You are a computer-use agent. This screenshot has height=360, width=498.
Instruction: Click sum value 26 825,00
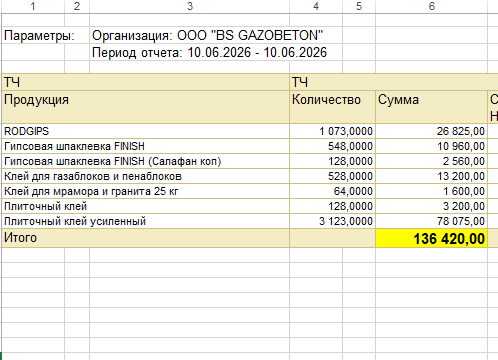(432, 131)
